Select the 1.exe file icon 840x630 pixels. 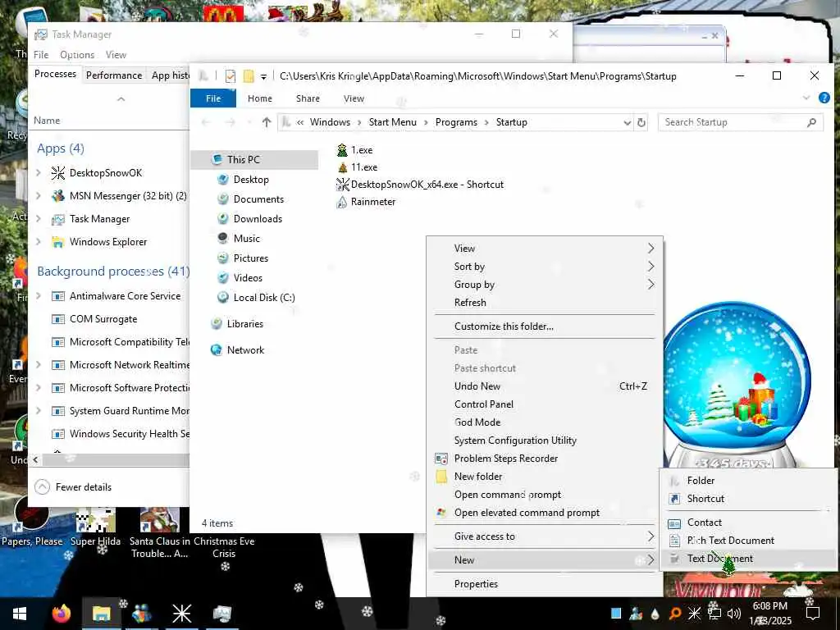(342, 151)
